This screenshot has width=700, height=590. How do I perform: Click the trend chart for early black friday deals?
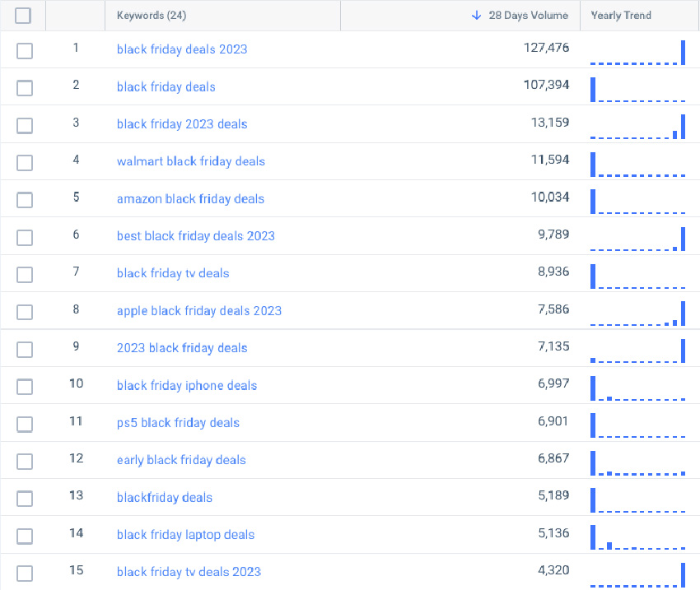[x=638, y=462]
